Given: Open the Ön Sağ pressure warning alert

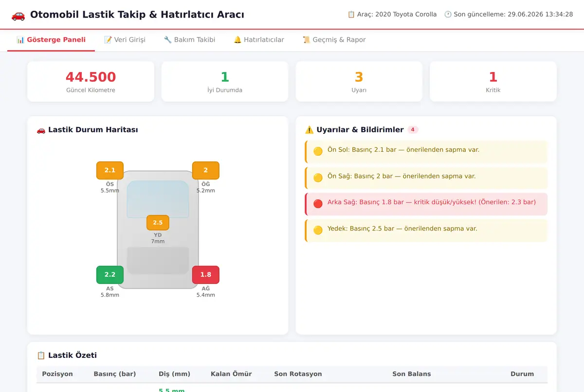Looking at the screenshot, I should [426, 178].
